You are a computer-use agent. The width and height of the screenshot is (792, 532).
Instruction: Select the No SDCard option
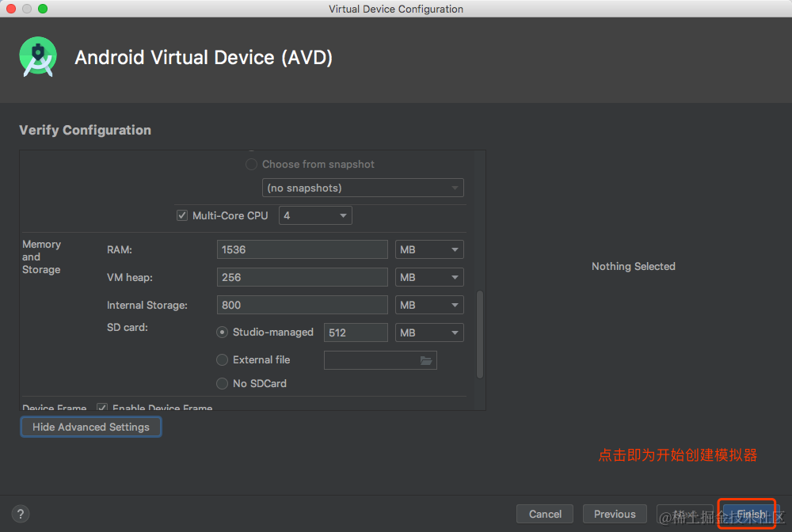pos(222,384)
